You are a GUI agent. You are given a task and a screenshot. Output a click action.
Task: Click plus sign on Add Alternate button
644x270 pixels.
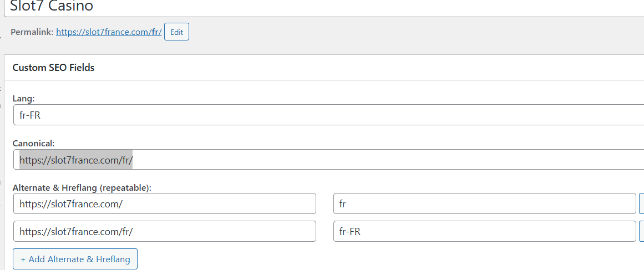(23, 259)
